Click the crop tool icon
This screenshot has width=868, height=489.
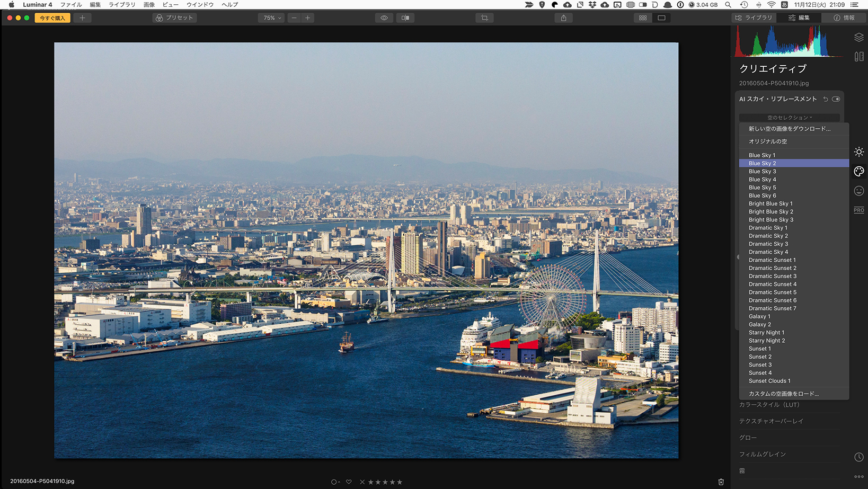click(484, 18)
